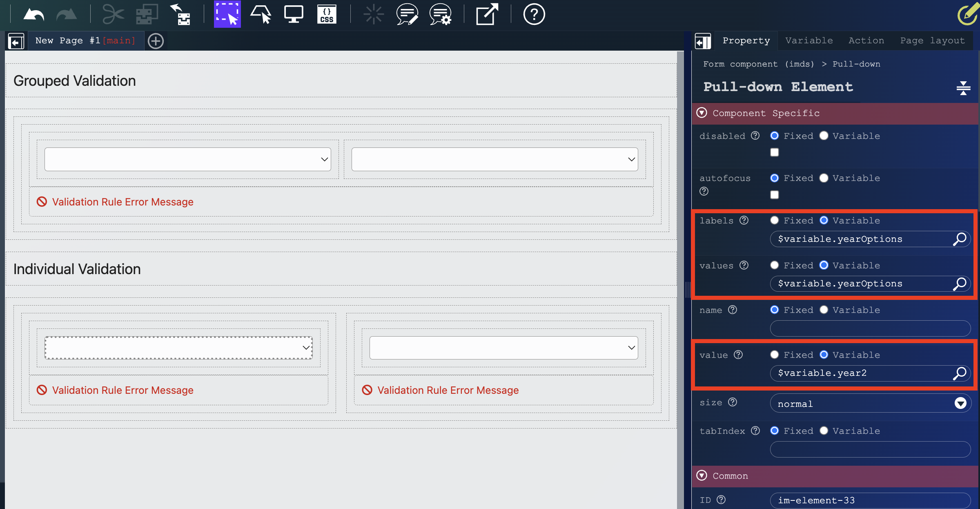
Task: Click the name property input field
Action: [870, 328]
